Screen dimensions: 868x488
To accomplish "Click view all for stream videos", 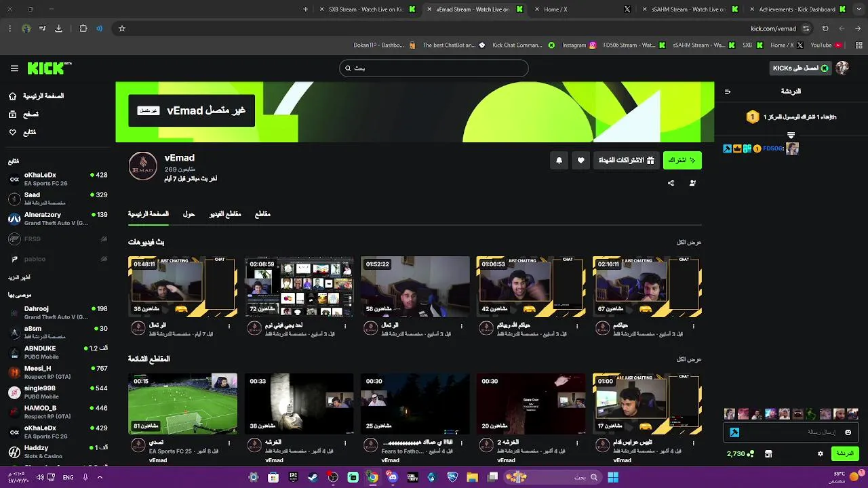I will click(x=689, y=242).
